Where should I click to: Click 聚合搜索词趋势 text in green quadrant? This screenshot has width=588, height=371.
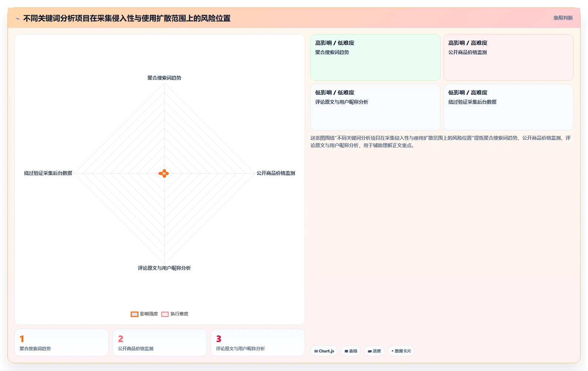[332, 52]
